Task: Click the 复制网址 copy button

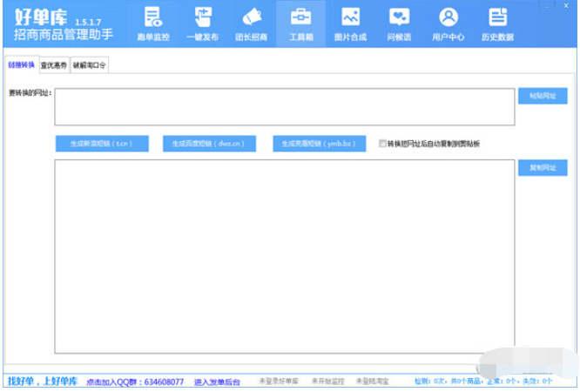Action: click(543, 167)
